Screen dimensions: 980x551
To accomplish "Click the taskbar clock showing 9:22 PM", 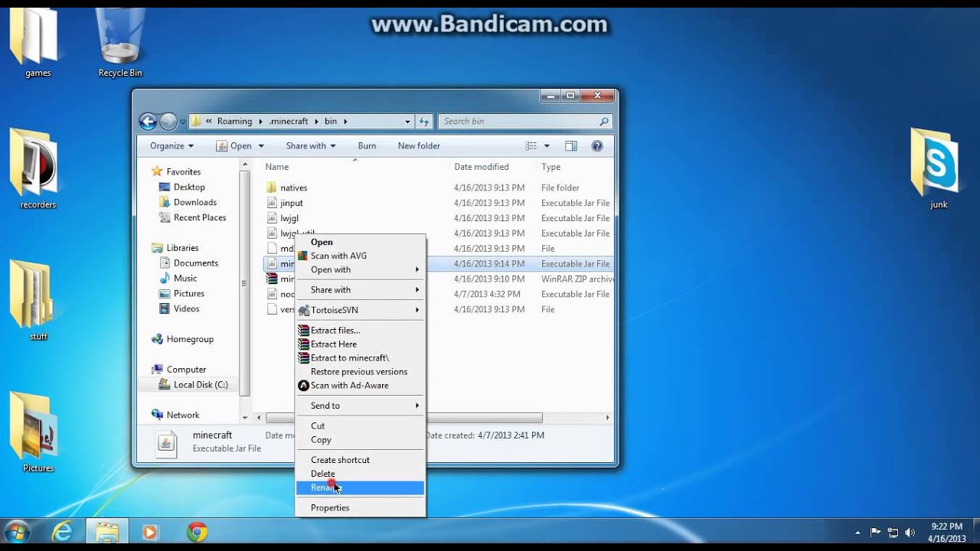I will pos(946,533).
